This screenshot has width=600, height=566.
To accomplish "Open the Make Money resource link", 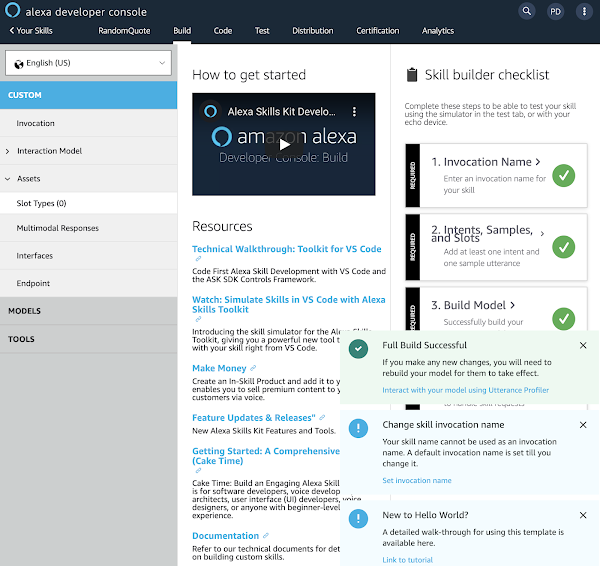I will coord(219,368).
